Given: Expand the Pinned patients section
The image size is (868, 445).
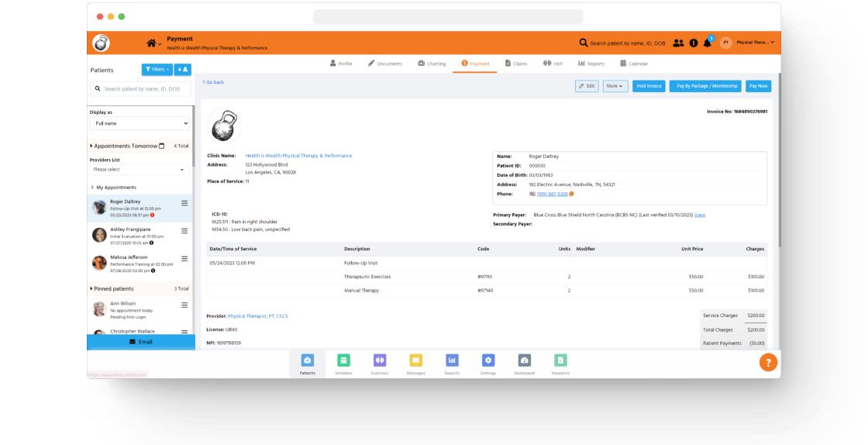Looking at the screenshot, I should coord(112,289).
